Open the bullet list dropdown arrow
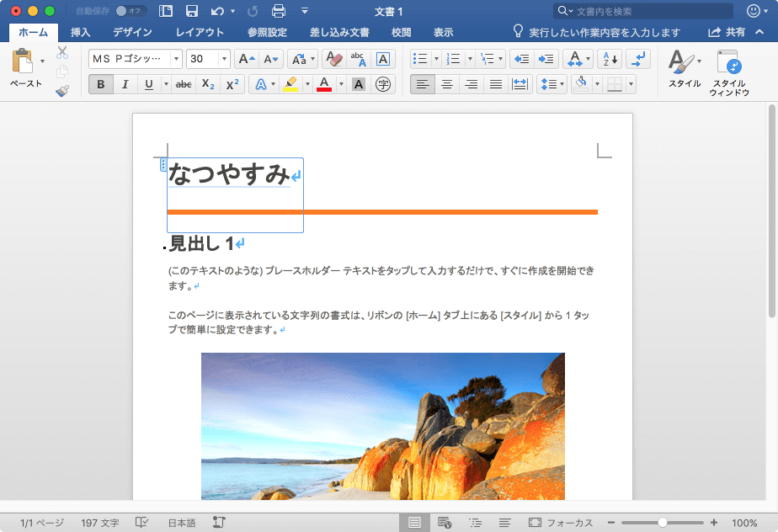 437,59
